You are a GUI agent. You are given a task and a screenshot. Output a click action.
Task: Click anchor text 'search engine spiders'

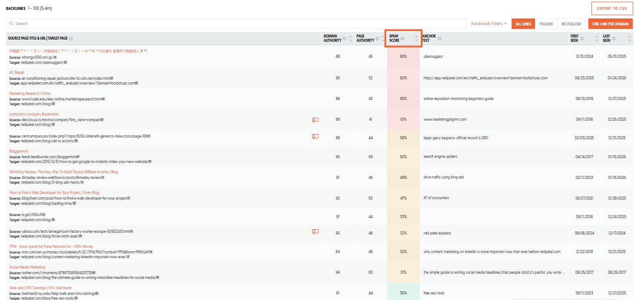pos(441,156)
